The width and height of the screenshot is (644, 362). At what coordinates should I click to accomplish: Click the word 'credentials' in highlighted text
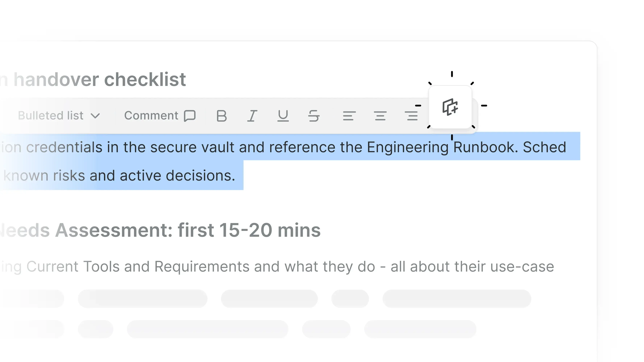64,147
